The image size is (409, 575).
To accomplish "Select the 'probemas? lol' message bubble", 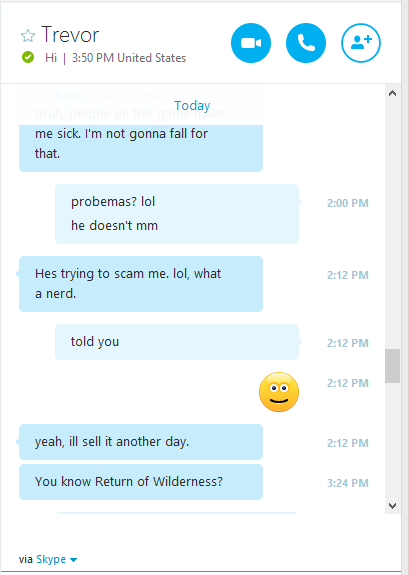I will coord(177,214).
